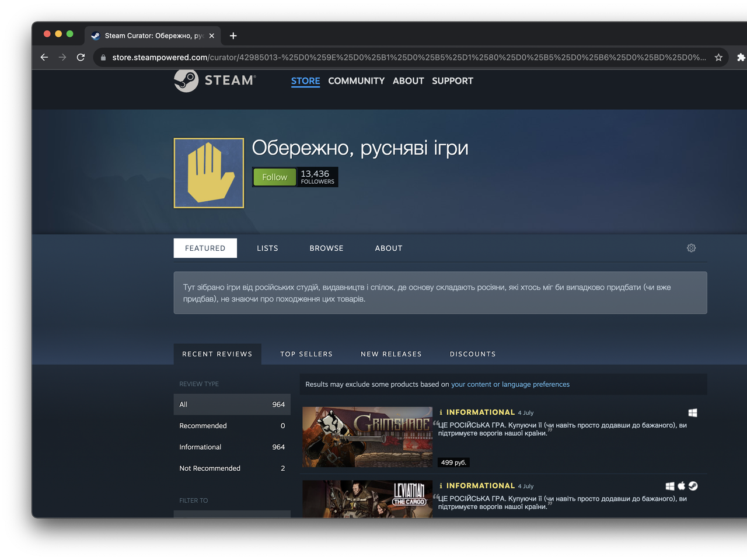
Task: Open the Grimshade game thumbnail
Action: click(x=367, y=437)
